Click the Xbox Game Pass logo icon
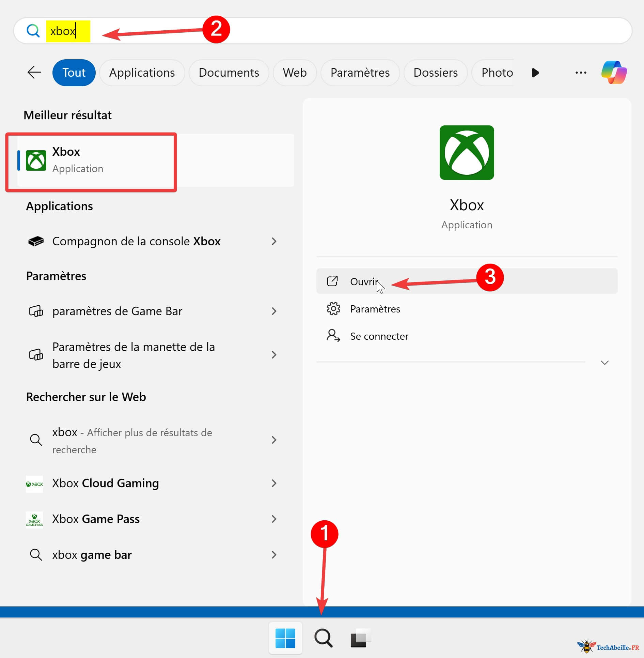Screen dimensions: 644x658 tap(34, 519)
